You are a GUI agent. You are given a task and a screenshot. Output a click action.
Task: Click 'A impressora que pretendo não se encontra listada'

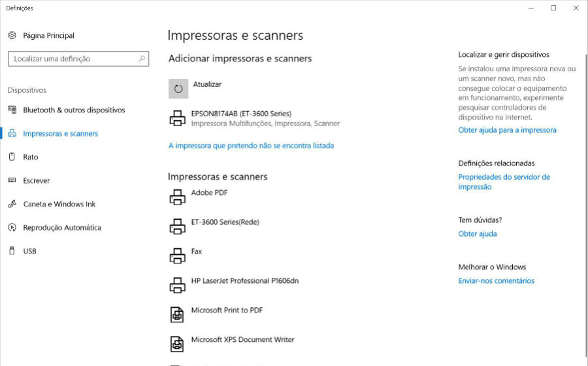tap(251, 146)
